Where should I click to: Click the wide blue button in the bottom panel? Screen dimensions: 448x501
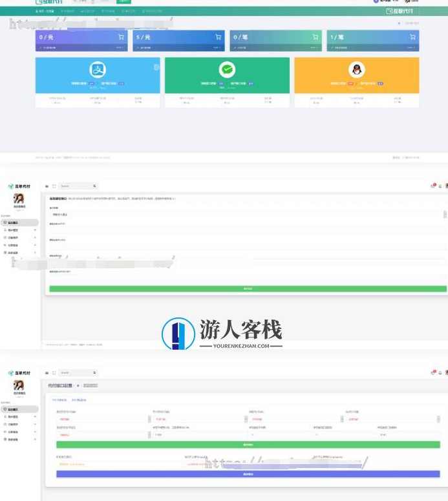click(x=248, y=474)
